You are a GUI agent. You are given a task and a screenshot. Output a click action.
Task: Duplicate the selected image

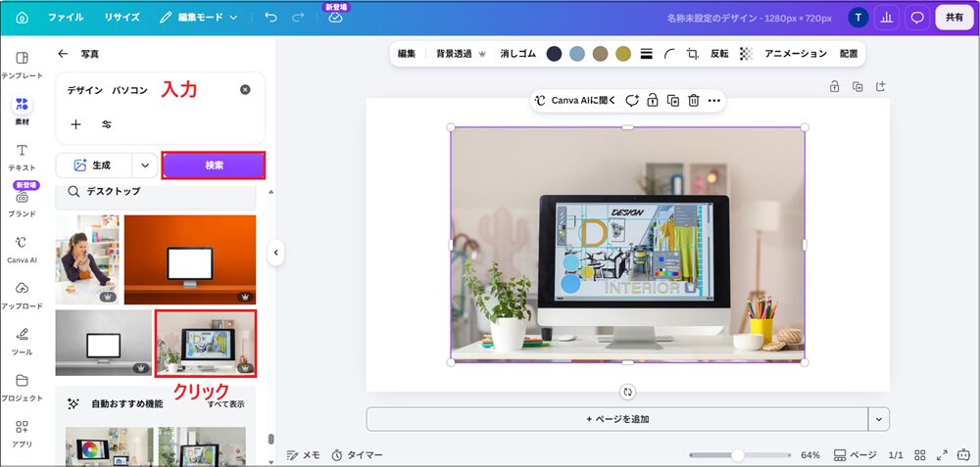[673, 101]
